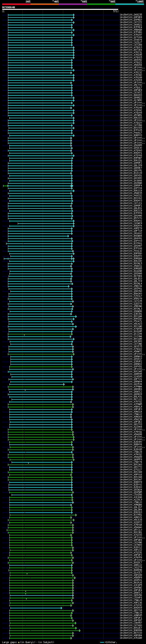
Task: Click the purple segment of the identity scale
Action: click(73, 4)
